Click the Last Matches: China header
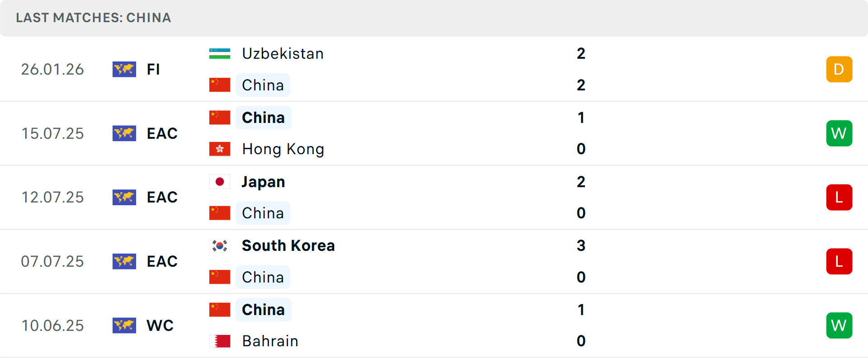 click(x=94, y=18)
